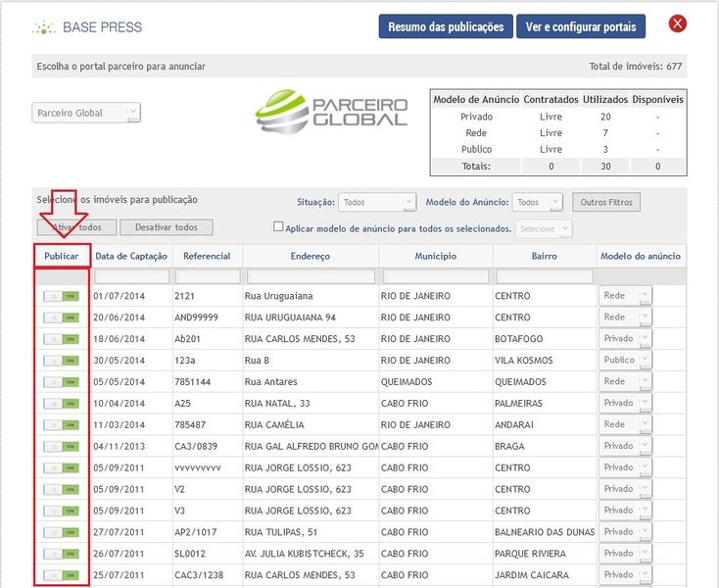This screenshot has width=719, height=588.
Task: Toggle publish switch for referencial 2121
Action: click(x=60, y=295)
